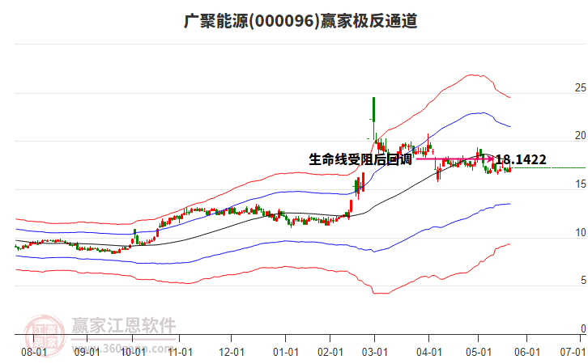Click the tall green candlestick spike before 03-01
Viewport: 588px width, 364px height.
coord(373,118)
